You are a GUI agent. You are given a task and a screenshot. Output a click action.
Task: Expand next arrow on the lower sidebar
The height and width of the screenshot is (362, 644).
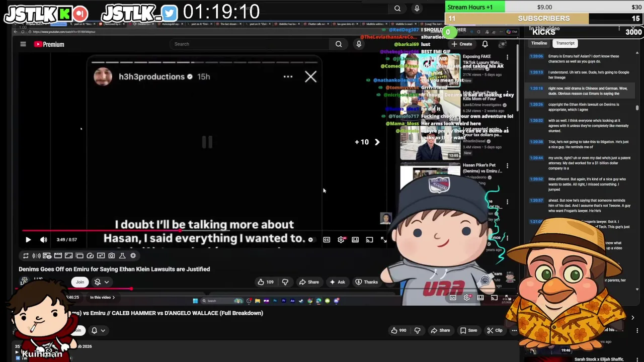coord(632,318)
